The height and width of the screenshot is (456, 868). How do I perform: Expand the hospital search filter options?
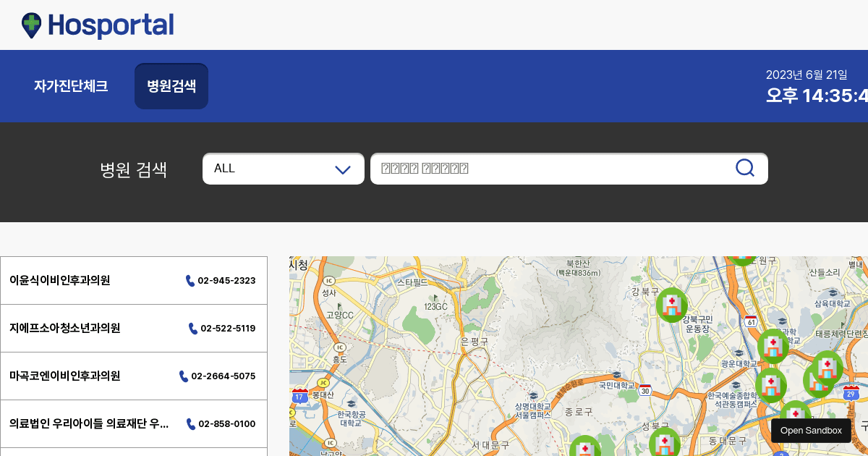(x=283, y=169)
